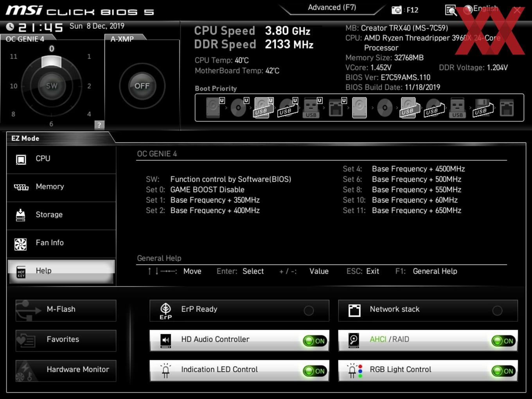Open the Hardware Monitor
The height and width of the screenshot is (399, 532).
tap(66, 370)
